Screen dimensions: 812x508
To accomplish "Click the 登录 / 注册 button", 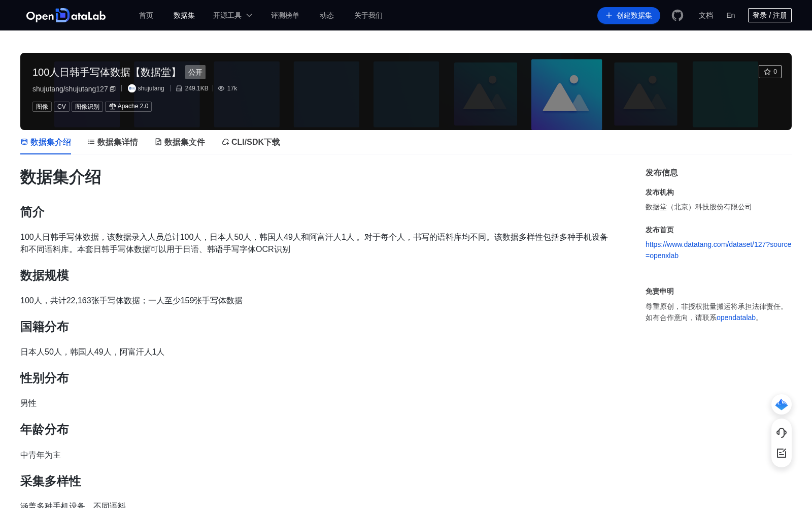I will [770, 15].
